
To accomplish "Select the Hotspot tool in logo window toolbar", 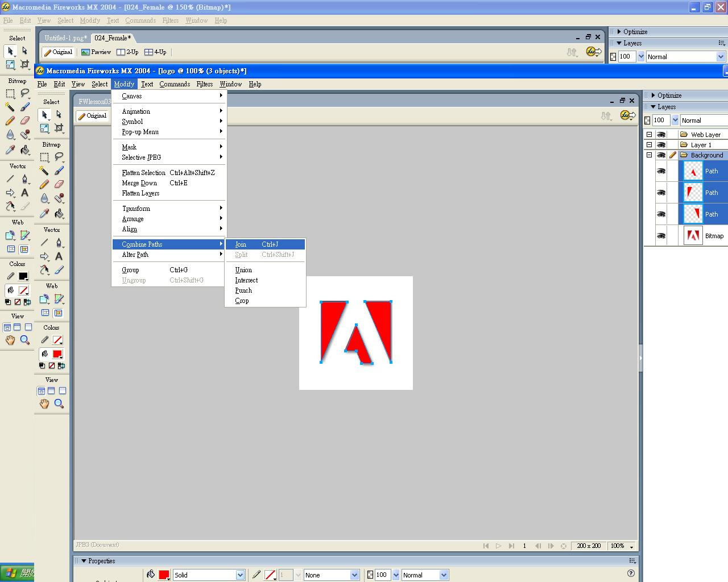I will (x=44, y=299).
